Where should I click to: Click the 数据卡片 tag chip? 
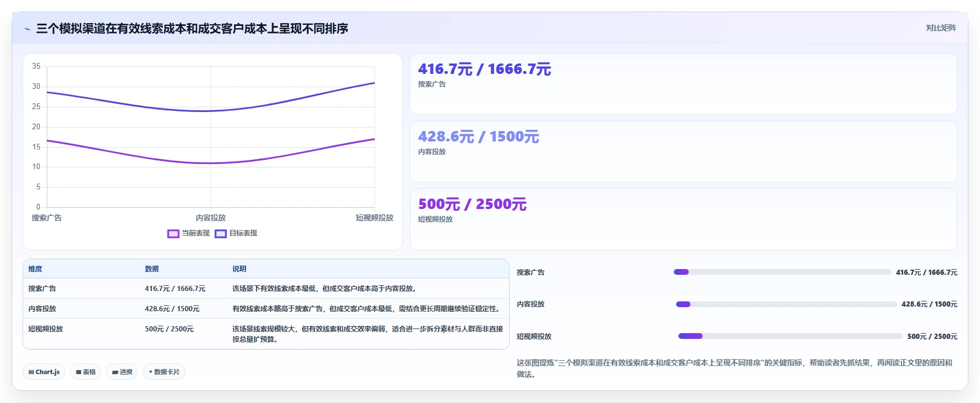tap(164, 372)
